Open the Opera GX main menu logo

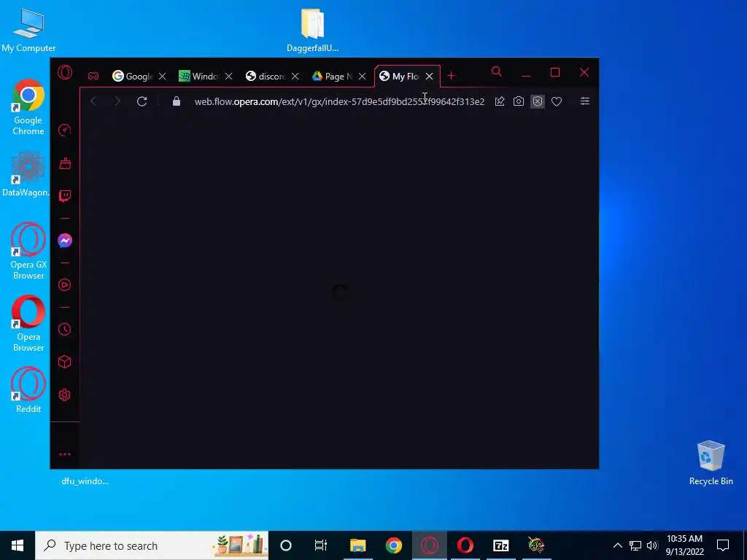pyautogui.click(x=65, y=72)
